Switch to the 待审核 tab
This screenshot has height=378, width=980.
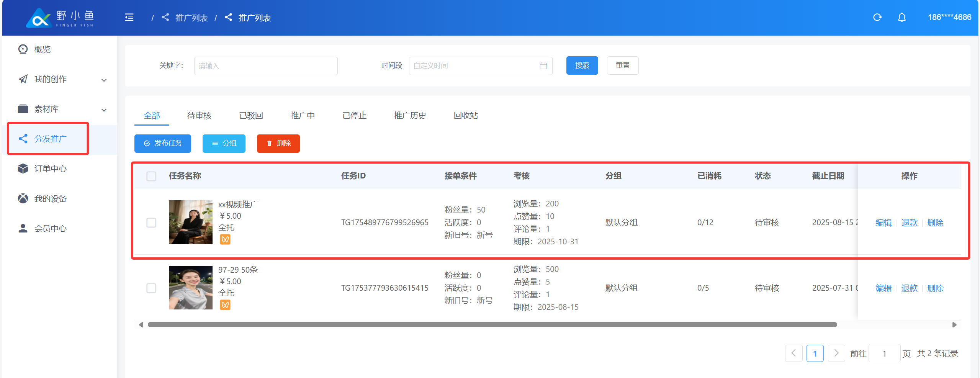click(x=199, y=116)
